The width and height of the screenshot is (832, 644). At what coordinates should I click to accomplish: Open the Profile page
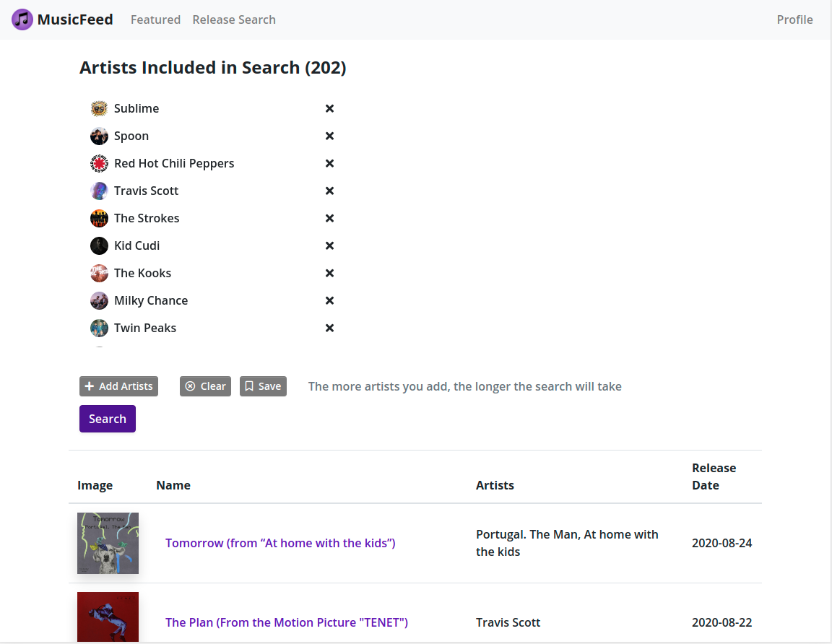click(x=794, y=19)
